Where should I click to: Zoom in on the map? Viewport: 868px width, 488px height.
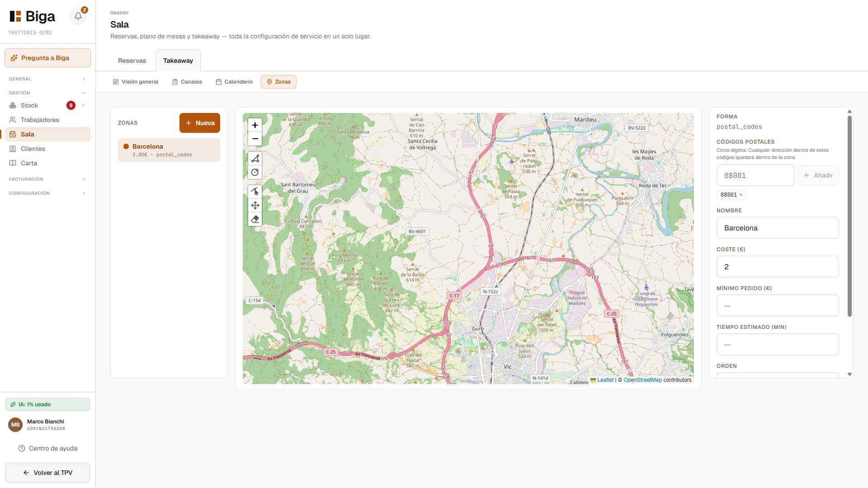point(255,125)
